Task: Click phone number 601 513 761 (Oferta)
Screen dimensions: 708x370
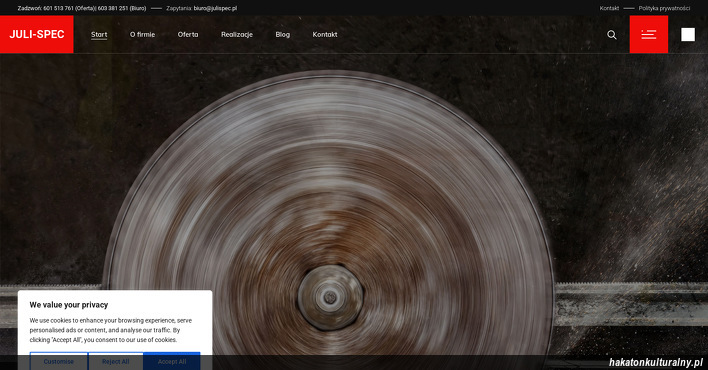Action: 68,8
